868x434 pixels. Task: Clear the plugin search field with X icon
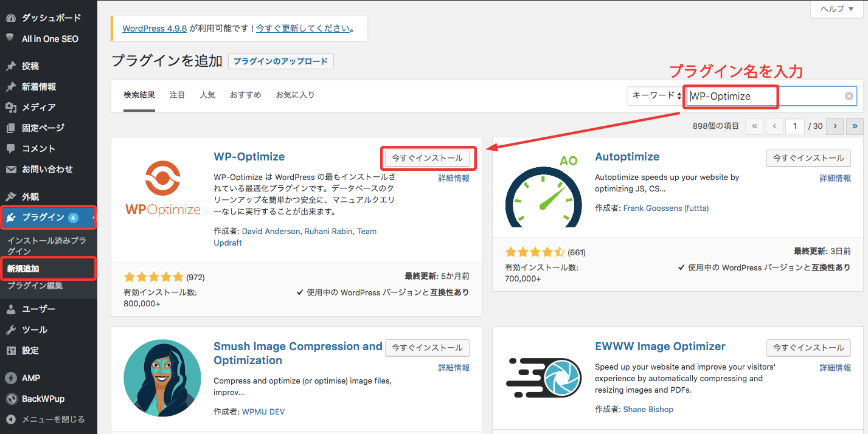849,96
